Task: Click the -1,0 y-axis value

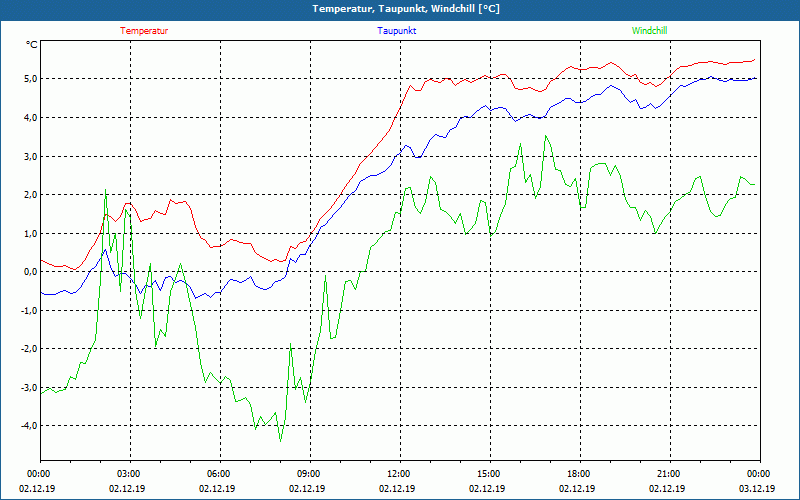Action: pyautogui.click(x=29, y=310)
